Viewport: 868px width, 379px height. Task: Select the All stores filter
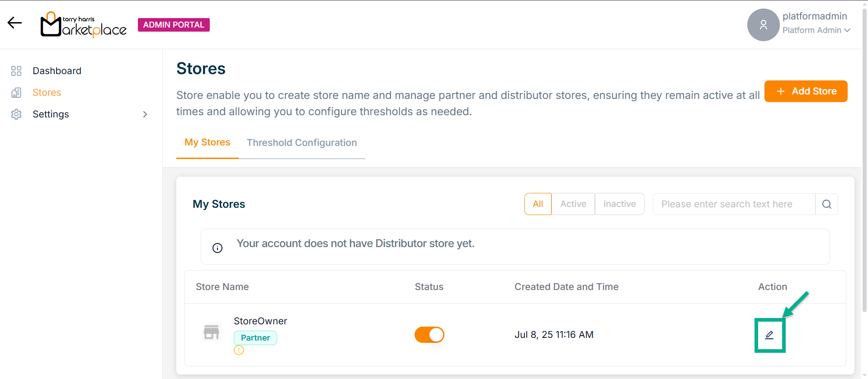pyautogui.click(x=538, y=204)
